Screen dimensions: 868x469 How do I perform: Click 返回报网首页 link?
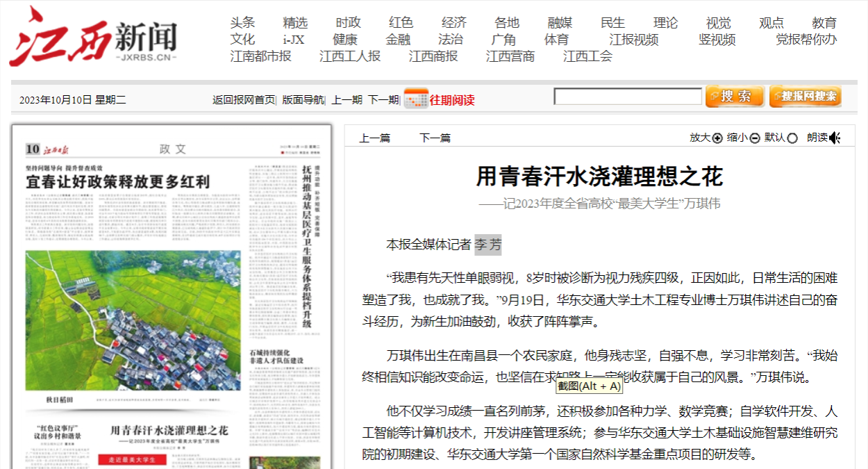244,100
